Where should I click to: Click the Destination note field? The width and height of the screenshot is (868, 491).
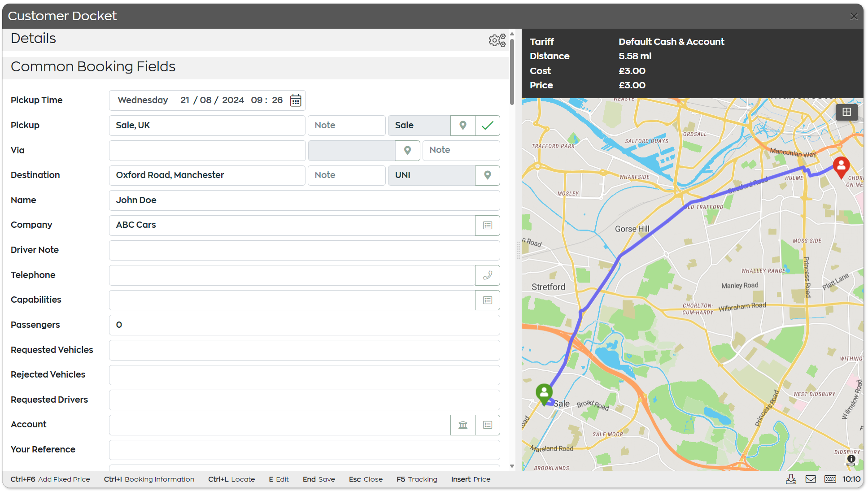click(347, 175)
